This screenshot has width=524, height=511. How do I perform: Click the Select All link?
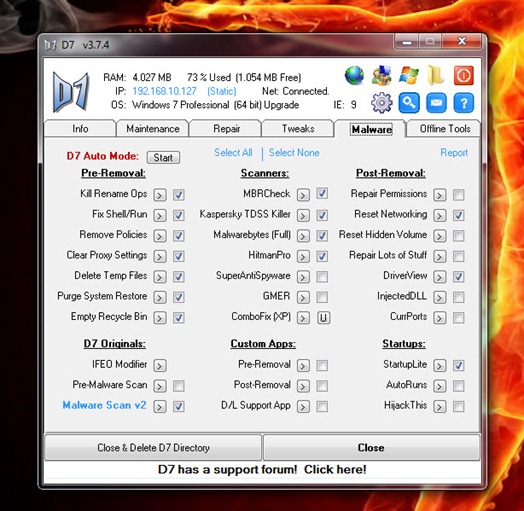tap(233, 153)
